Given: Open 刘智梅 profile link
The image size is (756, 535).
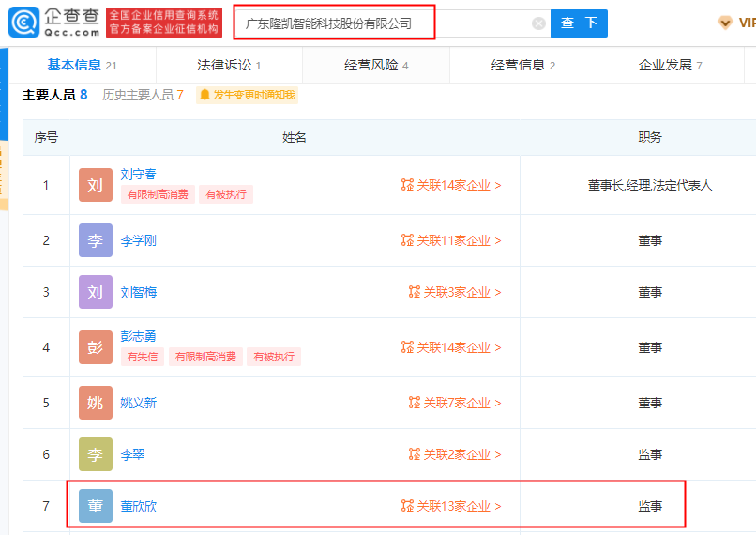Looking at the screenshot, I should pos(139,292).
